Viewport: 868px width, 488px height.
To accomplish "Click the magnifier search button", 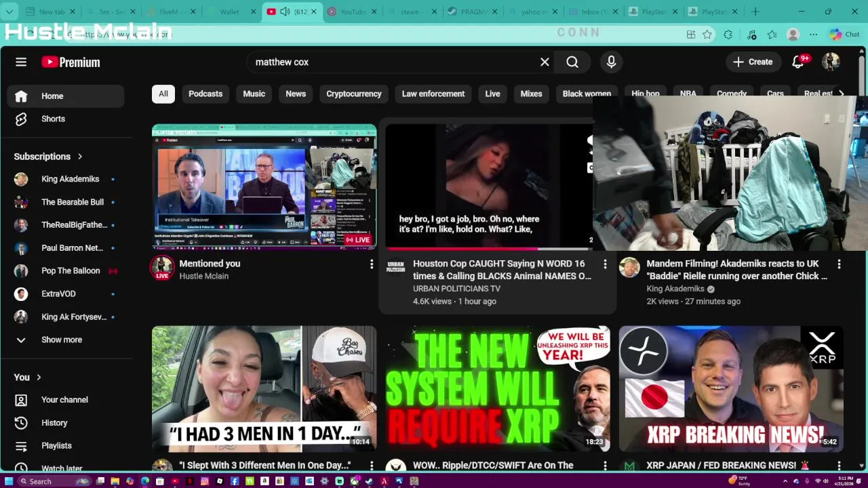I will point(572,62).
